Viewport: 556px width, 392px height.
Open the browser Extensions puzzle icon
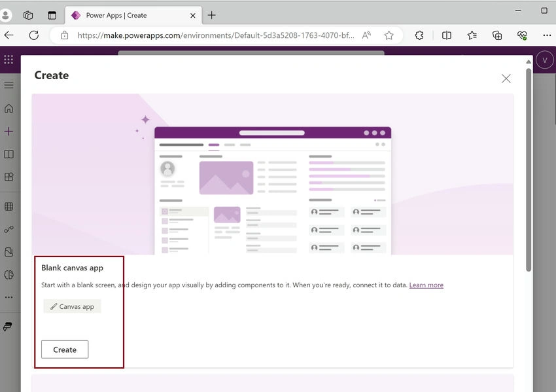(x=419, y=35)
